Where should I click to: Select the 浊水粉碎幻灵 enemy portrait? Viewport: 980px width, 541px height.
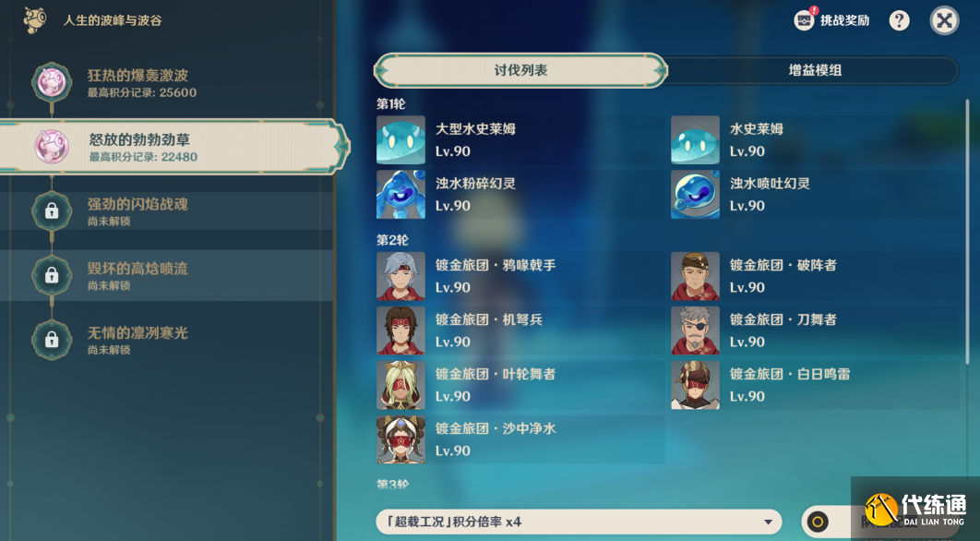400,195
